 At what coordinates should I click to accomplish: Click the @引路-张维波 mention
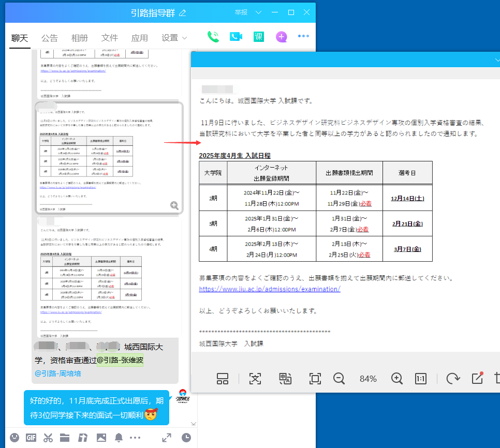pos(120,360)
